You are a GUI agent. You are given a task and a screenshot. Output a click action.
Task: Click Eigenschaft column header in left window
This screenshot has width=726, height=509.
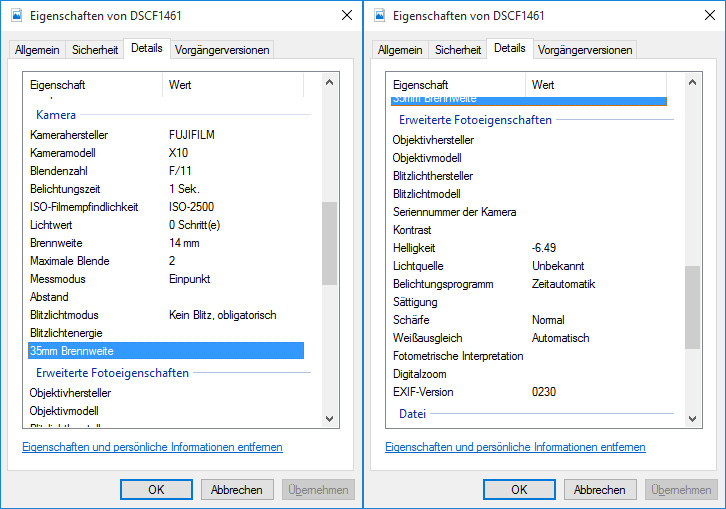[x=93, y=85]
